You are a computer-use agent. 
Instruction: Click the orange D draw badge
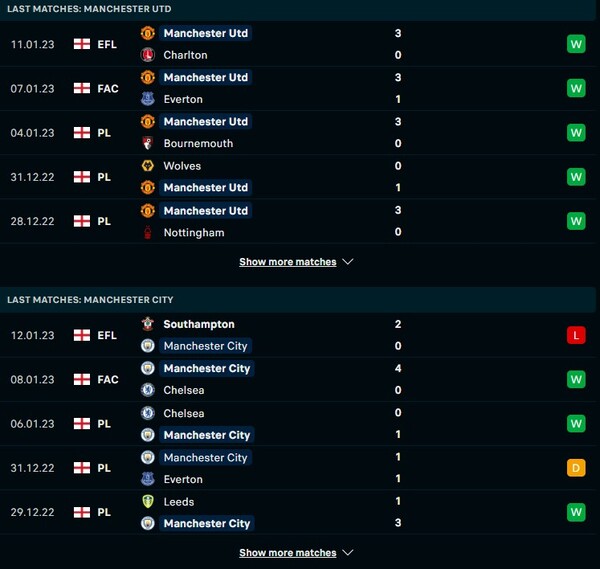click(x=575, y=468)
